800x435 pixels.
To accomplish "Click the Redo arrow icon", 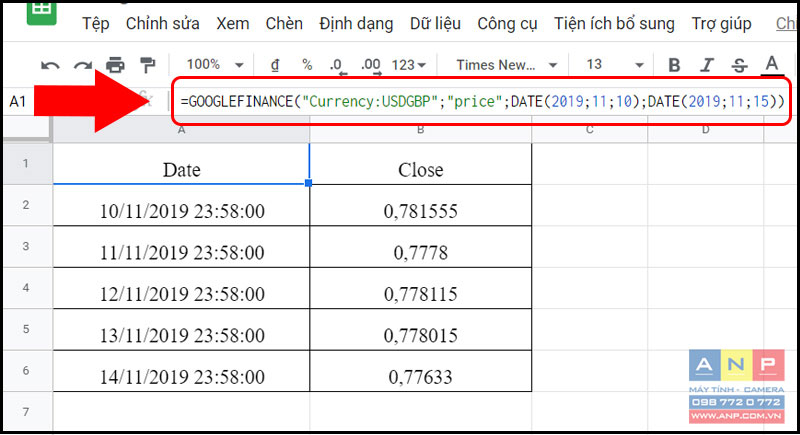I will coord(83,65).
